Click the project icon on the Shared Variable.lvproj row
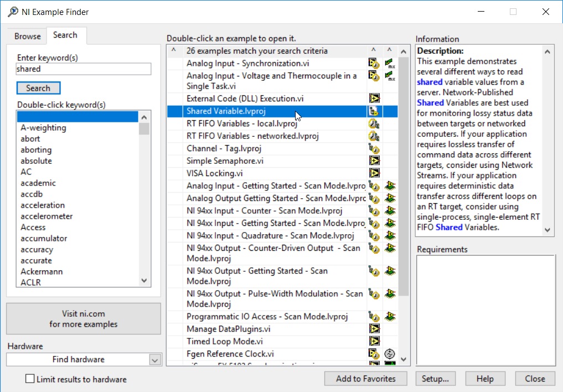 [374, 111]
